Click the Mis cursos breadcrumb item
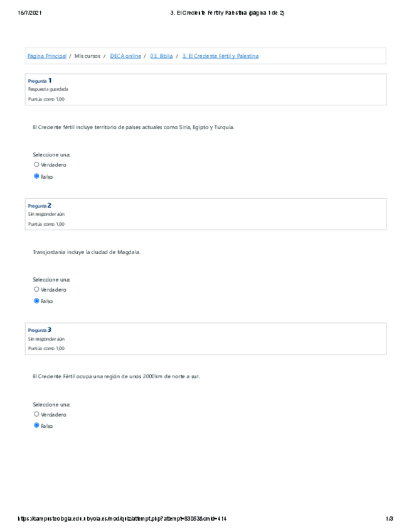Viewport: 411px width, 532px height. click(x=88, y=56)
